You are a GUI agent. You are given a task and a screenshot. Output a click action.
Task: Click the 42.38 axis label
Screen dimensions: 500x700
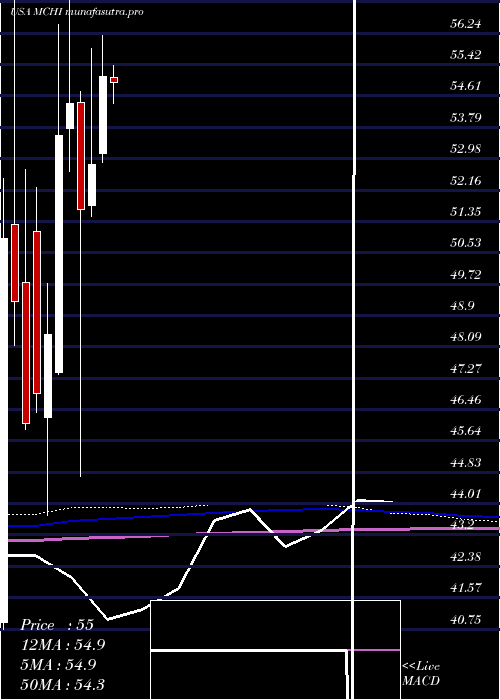coord(466,557)
